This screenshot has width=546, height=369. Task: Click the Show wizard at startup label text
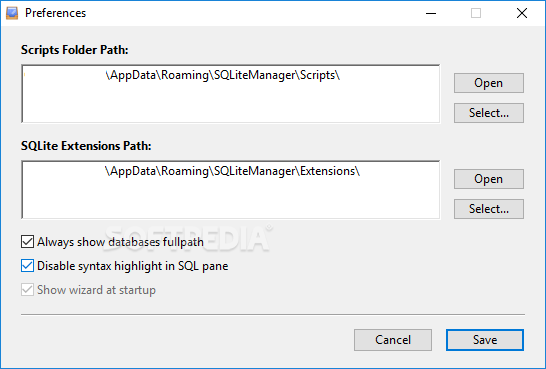[96, 290]
